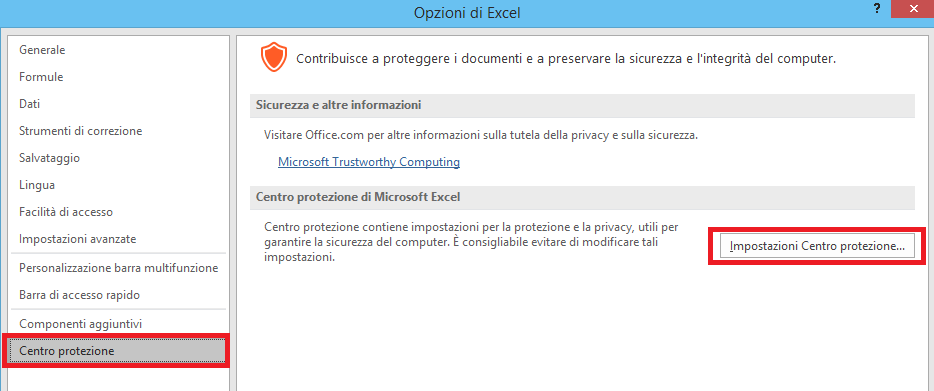Switch to Componenti aggiuntivi

point(80,324)
